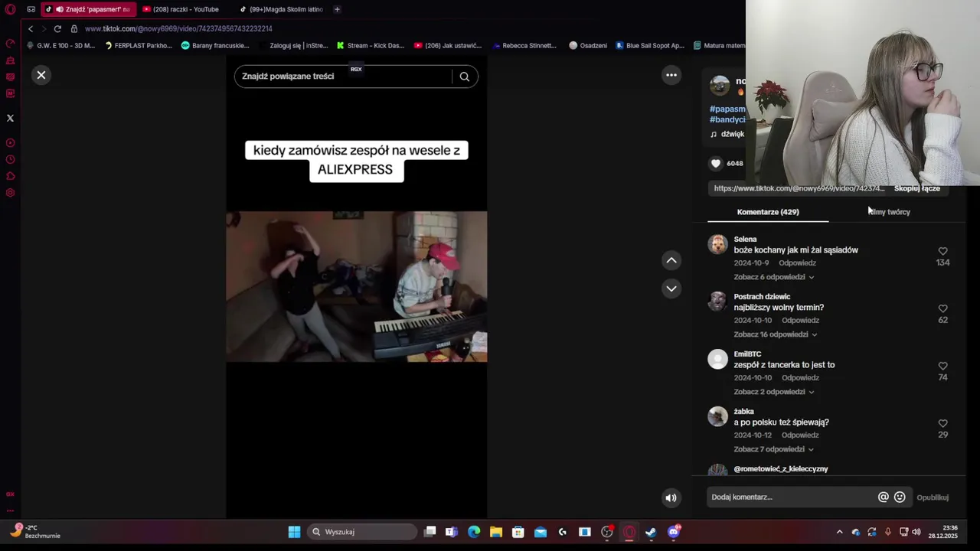Open File Explorer from the taskbar
This screenshot has width=980, height=551.
pyautogui.click(x=496, y=532)
